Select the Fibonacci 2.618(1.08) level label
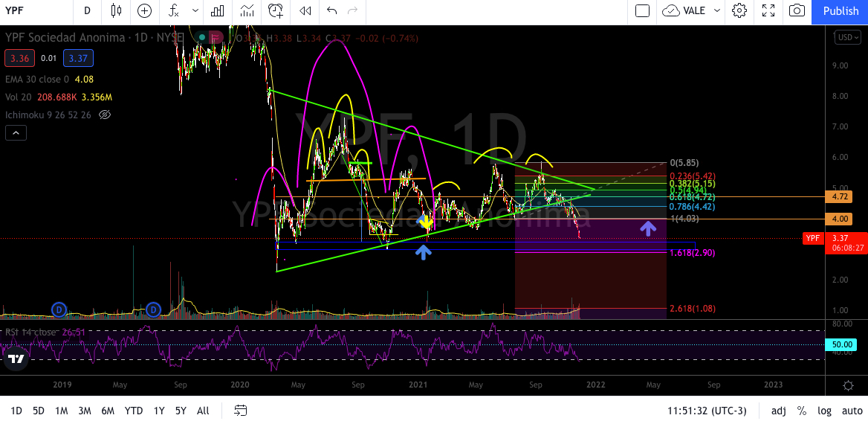This screenshot has height=421, width=868. [692, 309]
